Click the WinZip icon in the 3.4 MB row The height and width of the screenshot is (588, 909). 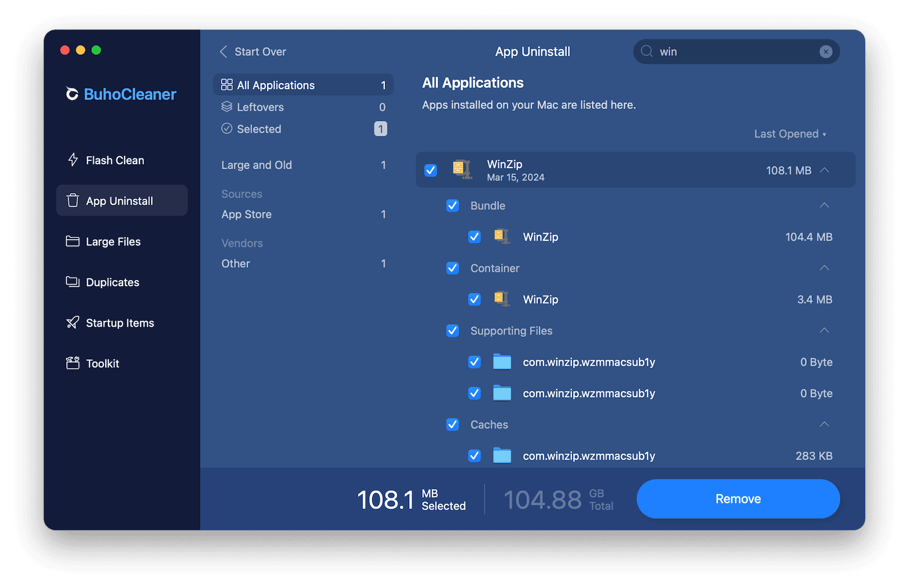click(x=502, y=298)
